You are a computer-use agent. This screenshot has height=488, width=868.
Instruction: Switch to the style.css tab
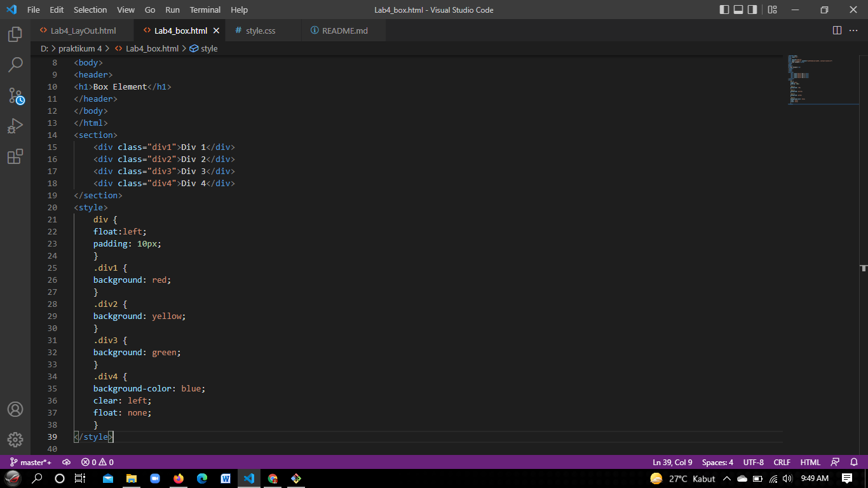[x=261, y=30]
